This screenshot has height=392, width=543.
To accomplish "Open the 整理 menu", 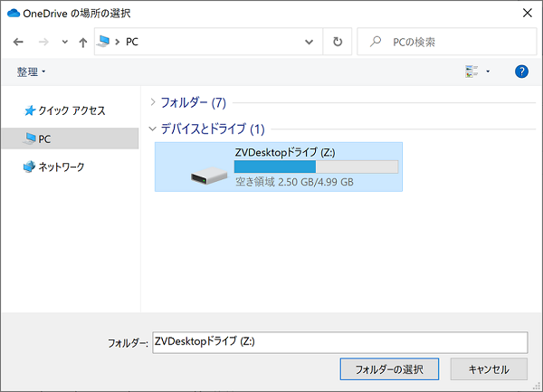I will tap(31, 72).
